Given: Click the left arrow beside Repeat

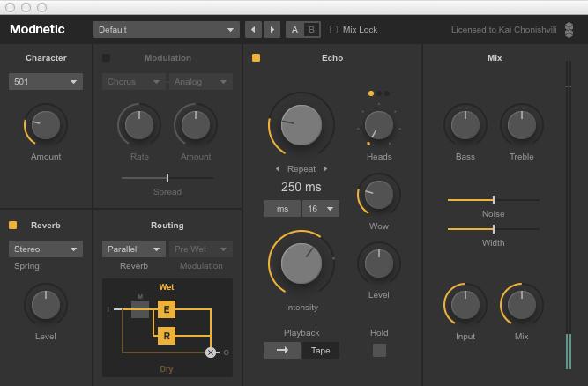Looking at the screenshot, I should click(279, 168).
